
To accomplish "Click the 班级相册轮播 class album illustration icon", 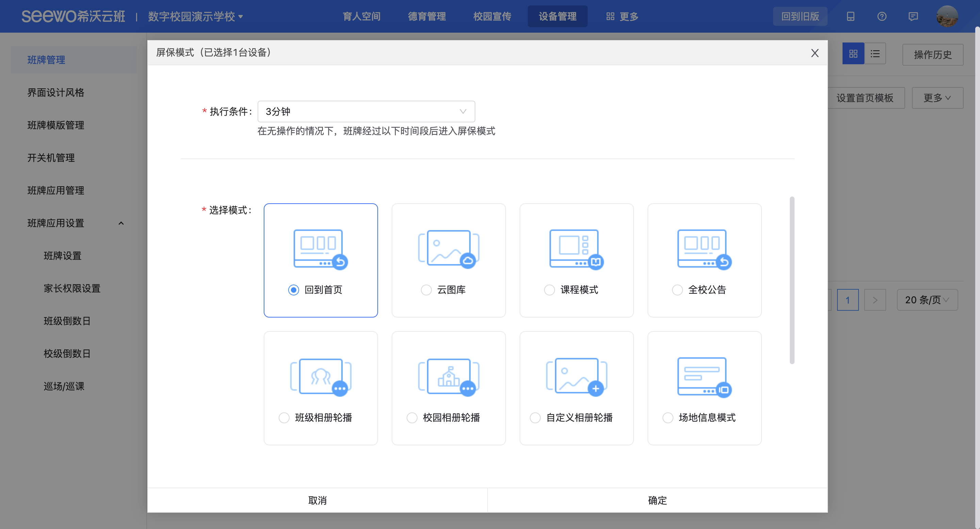I will tap(321, 377).
